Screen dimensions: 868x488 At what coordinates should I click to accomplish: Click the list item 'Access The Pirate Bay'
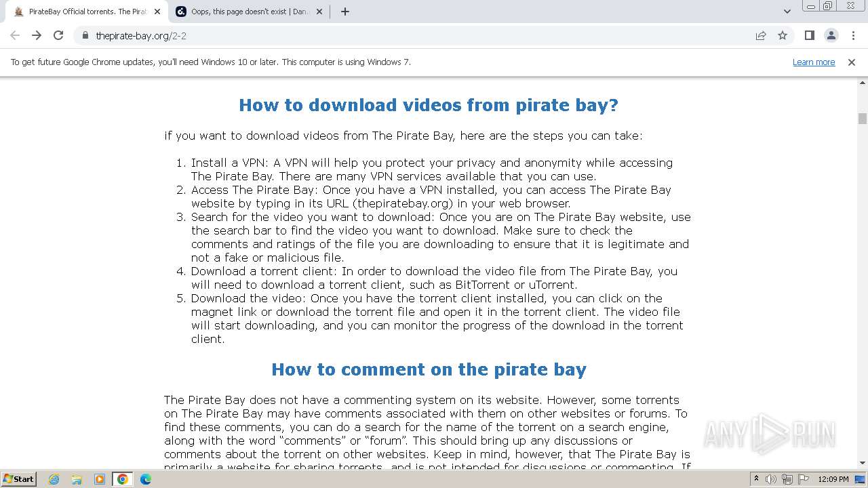(x=431, y=197)
